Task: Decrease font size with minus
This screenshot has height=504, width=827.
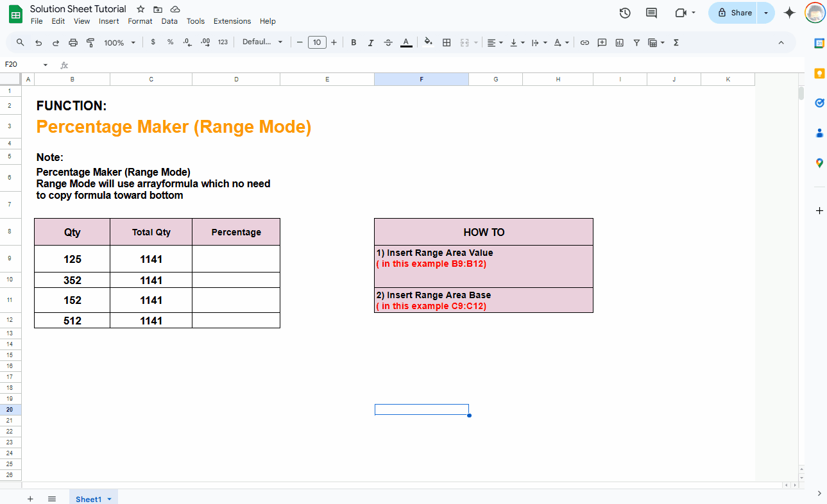Action: (300, 42)
